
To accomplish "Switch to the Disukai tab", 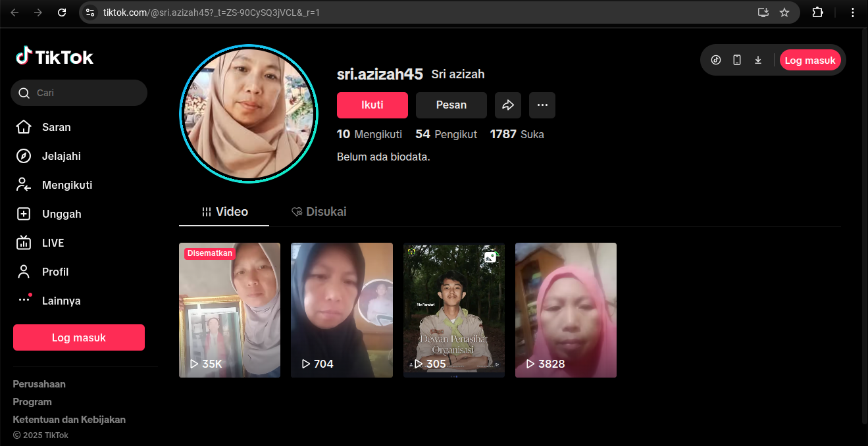I will coord(319,212).
